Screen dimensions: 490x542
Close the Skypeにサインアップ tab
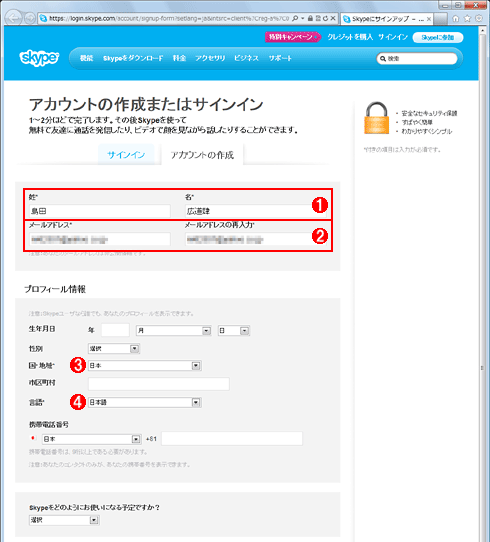coord(428,19)
